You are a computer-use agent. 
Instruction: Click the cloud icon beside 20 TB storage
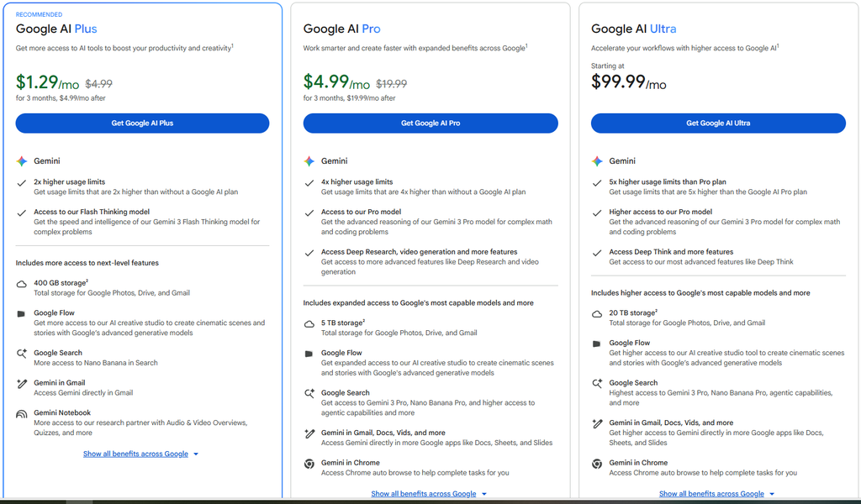click(597, 314)
